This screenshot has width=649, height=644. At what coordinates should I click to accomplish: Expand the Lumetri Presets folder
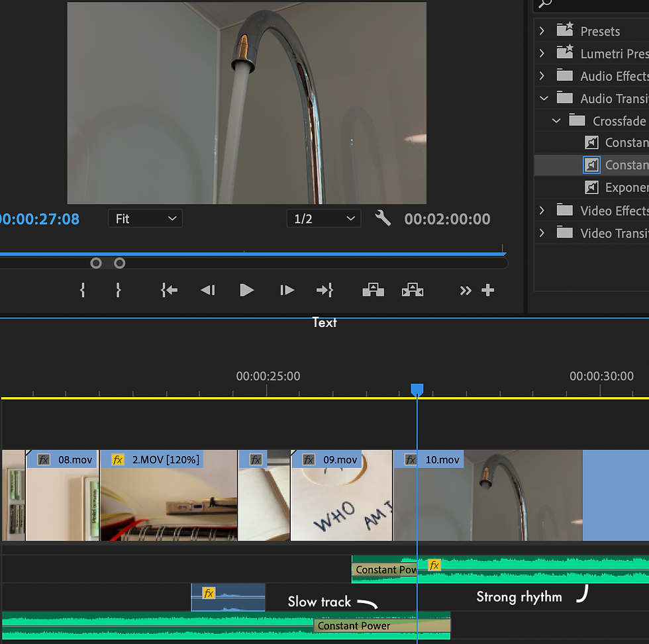pyautogui.click(x=542, y=54)
